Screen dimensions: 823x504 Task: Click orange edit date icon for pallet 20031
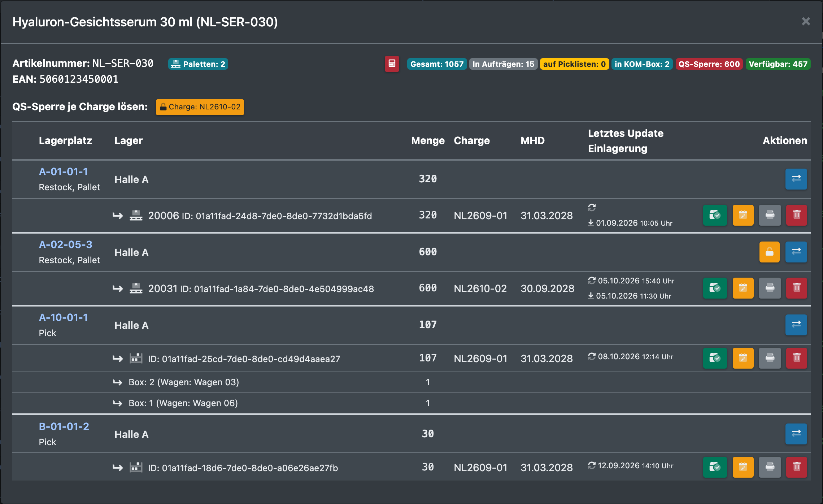point(743,288)
